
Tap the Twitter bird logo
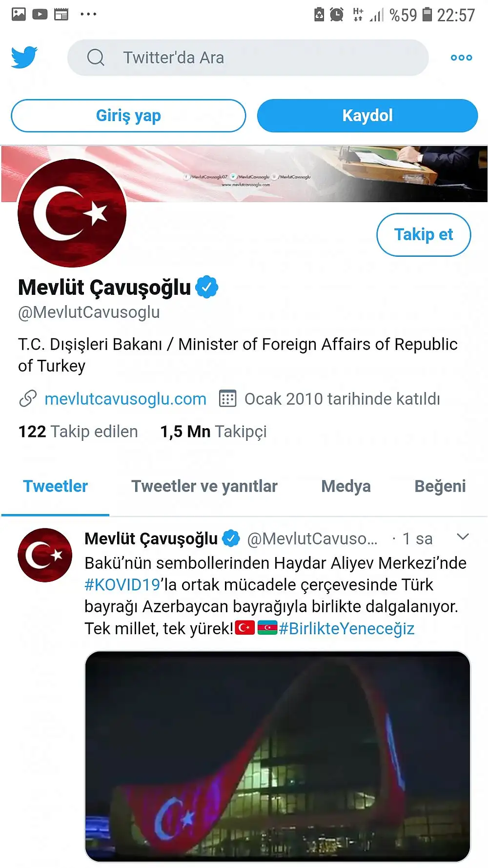[24, 57]
